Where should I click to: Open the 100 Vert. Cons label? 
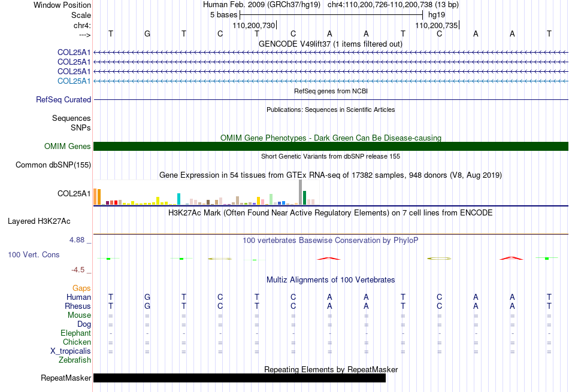pyautogui.click(x=34, y=254)
